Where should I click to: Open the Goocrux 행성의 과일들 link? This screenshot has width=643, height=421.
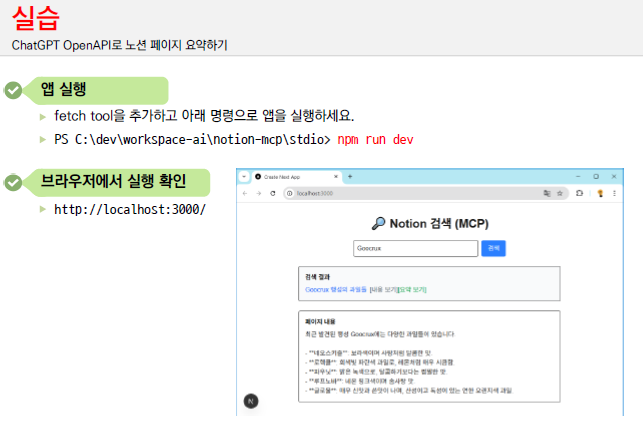click(x=336, y=290)
